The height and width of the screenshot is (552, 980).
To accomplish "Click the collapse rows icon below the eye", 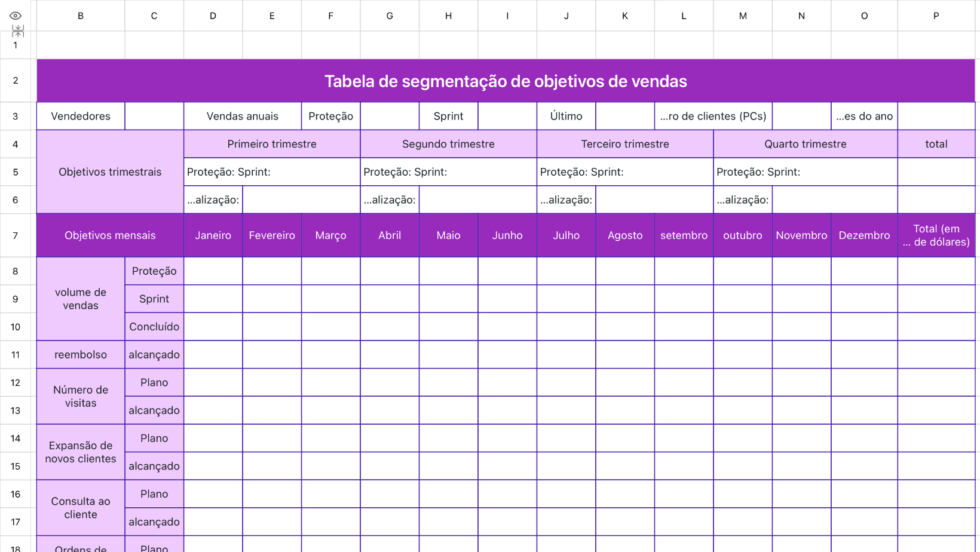I will 18,31.
